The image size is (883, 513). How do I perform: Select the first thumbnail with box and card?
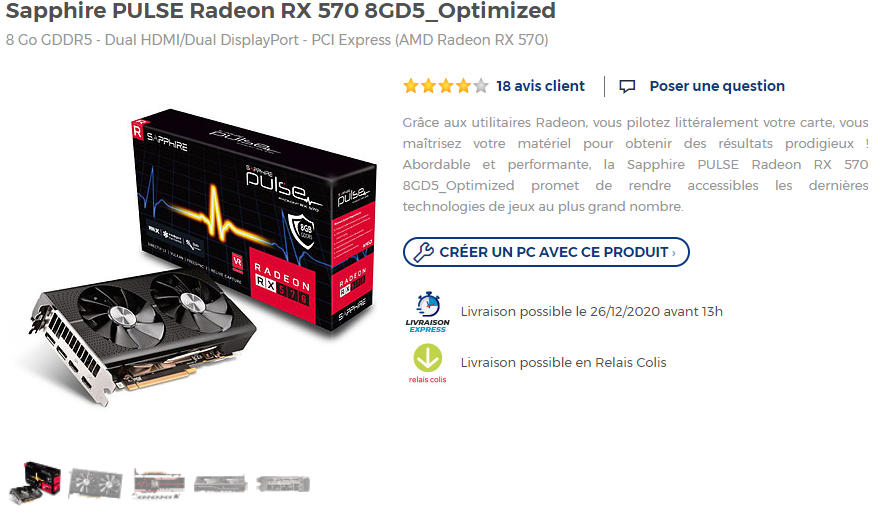click(x=35, y=483)
